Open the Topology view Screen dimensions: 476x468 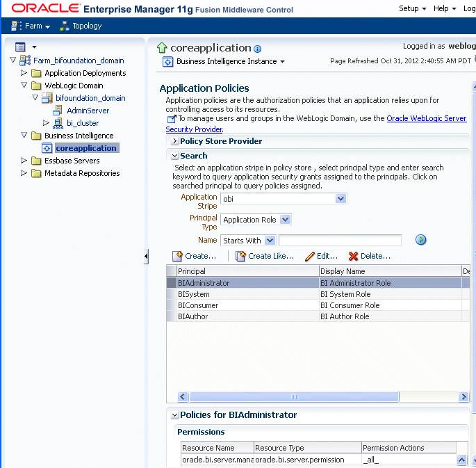pyautogui.click(x=81, y=26)
